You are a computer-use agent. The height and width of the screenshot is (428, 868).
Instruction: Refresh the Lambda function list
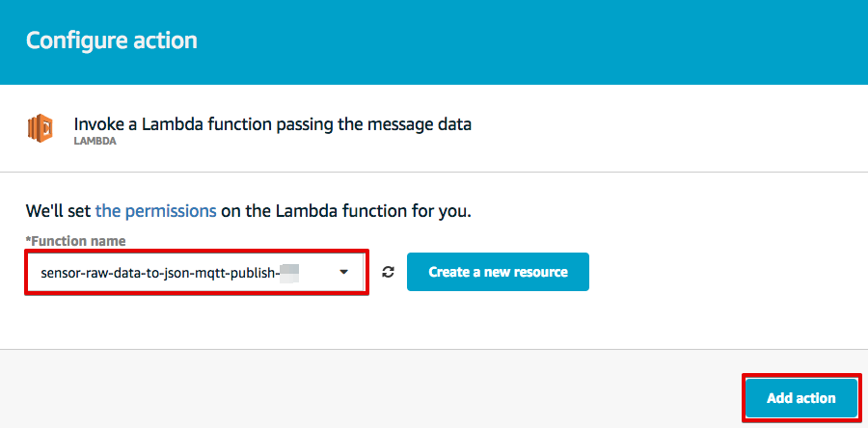tap(389, 272)
